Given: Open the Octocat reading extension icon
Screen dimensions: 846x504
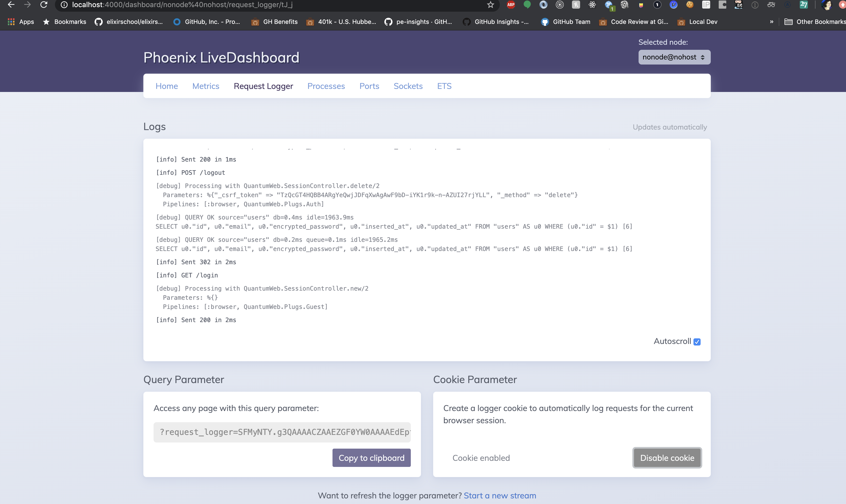Looking at the screenshot, I should (739, 5).
